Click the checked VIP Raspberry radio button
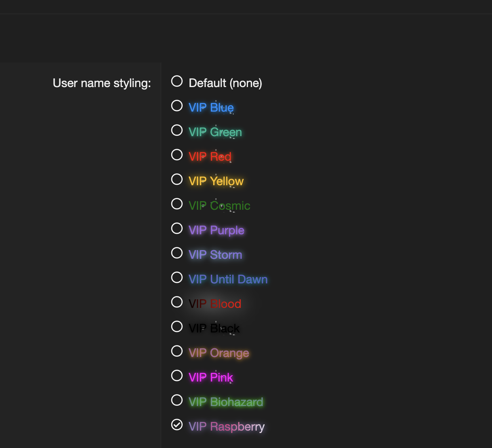The height and width of the screenshot is (448, 492). [177, 425]
